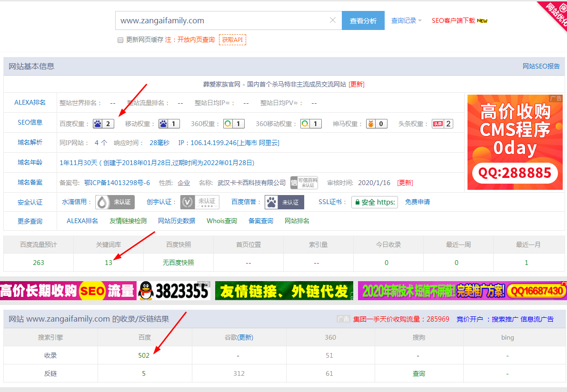This screenshot has height=392, width=567.
Task: Click 360 indexed count 51
Action: 329,355
